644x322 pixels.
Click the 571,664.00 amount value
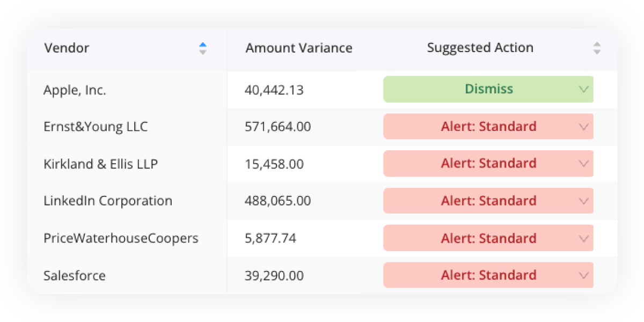coord(278,127)
